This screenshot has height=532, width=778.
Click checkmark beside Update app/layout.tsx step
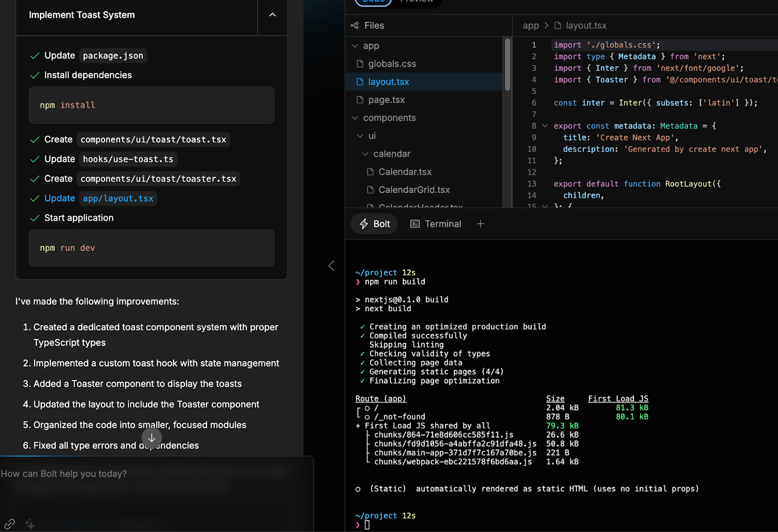35,198
